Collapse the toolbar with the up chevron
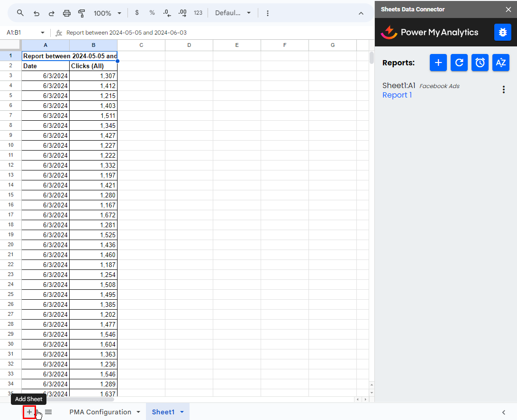Screen dimensions: 517x420 point(361,13)
